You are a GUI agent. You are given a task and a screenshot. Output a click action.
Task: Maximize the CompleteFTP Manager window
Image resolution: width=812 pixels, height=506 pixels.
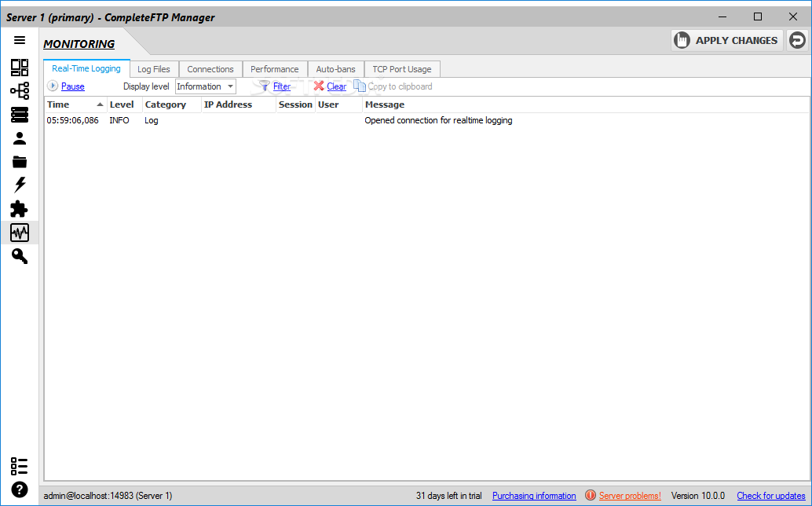pyautogui.click(x=758, y=16)
